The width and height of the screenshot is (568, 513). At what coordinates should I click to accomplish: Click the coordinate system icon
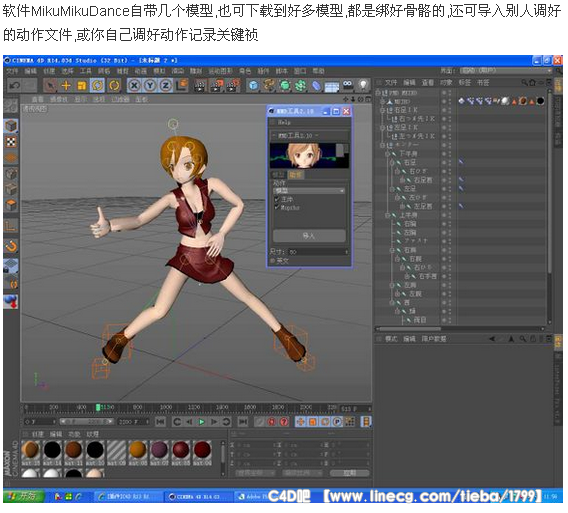[x=181, y=86]
